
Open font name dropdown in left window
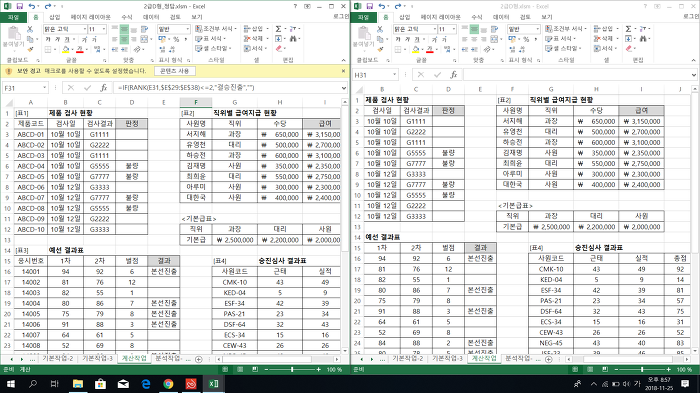(84, 29)
